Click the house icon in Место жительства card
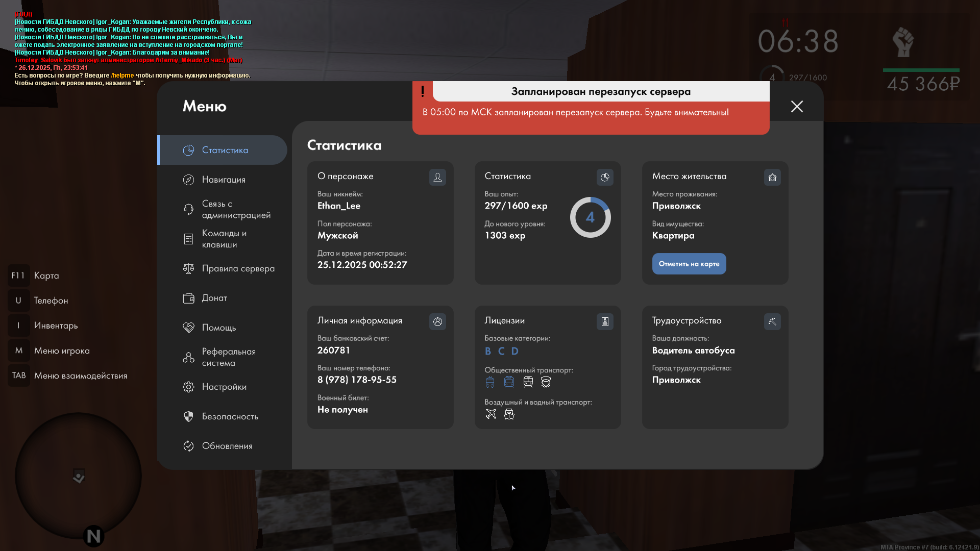The width and height of the screenshot is (980, 551). click(772, 177)
